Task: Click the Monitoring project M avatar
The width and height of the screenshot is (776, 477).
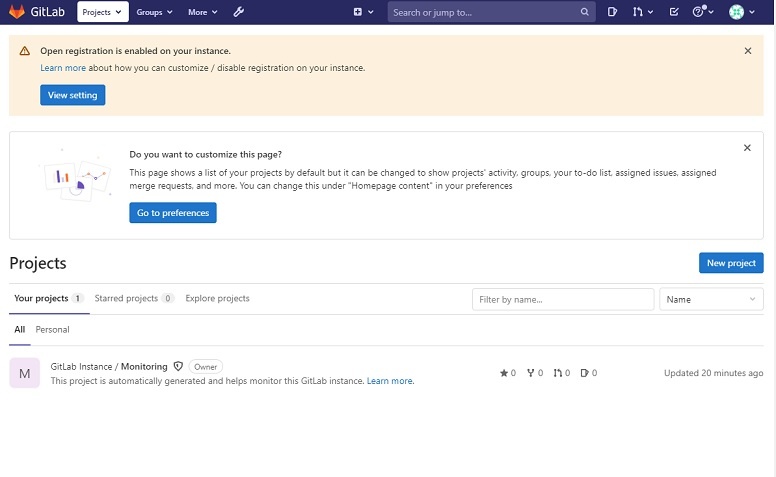Action: pos(25,373)
